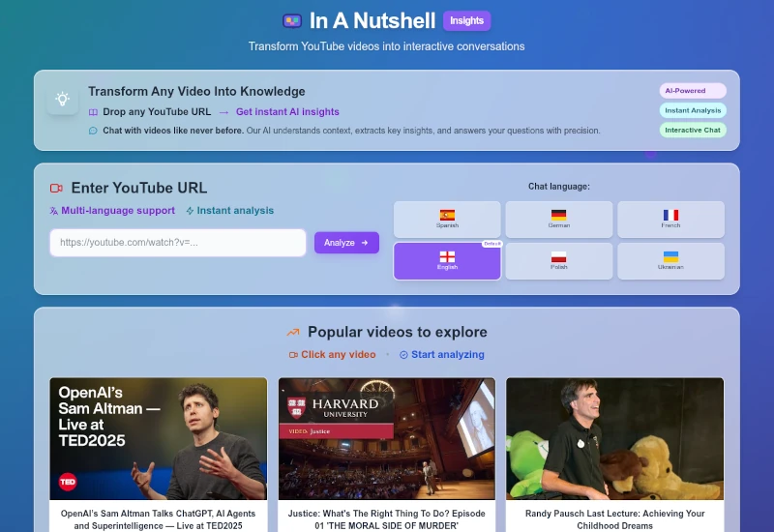Click the camera icon beside Click any video
This screenshot has width=774, height=532.
(x=293, y=355)
